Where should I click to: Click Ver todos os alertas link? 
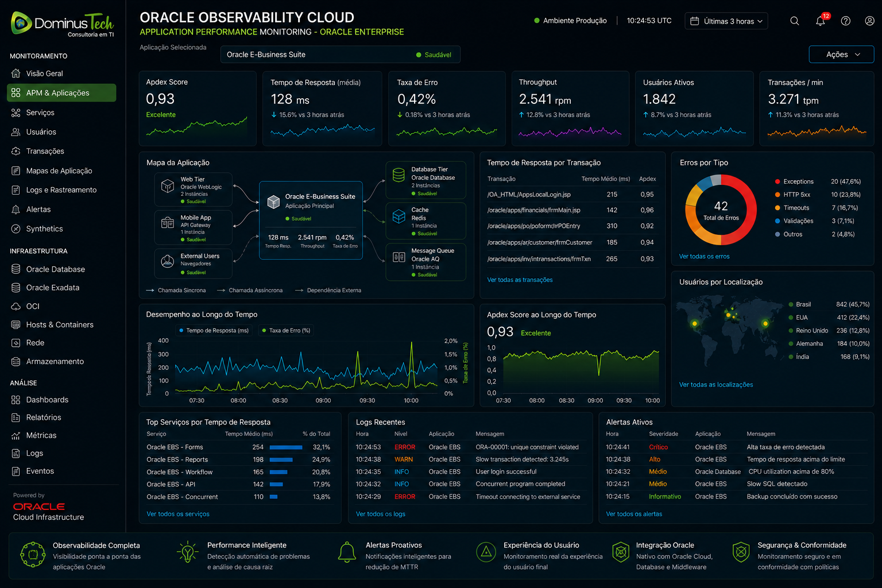tap(634, 514)
